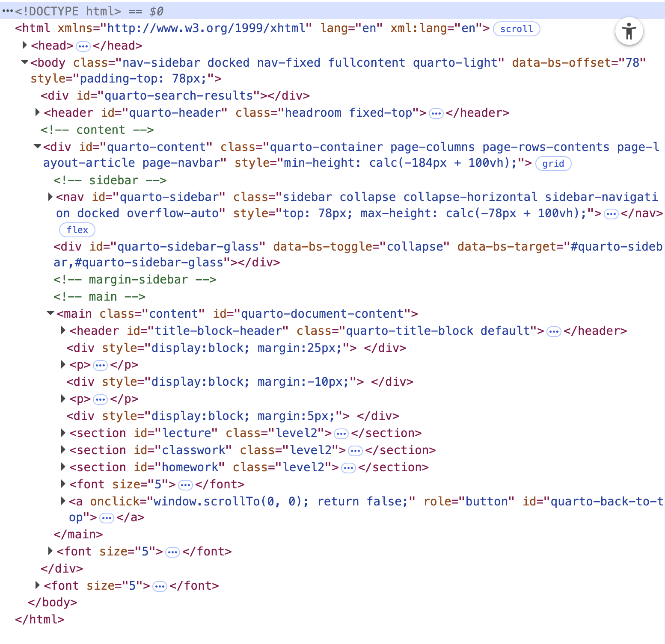Collapse the main content element
Screen dimensions: 665x644
(50, 313)
